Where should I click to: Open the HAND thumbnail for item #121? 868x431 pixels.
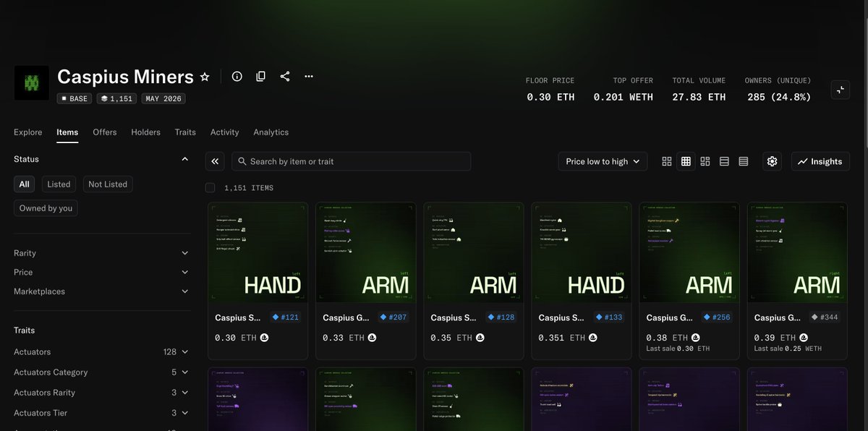tap(258, 252)
